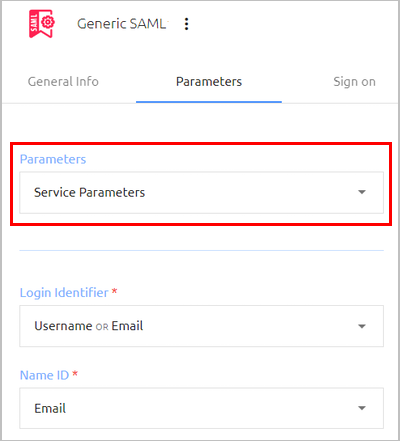Click the arrow in Username or Email field
This screenshot has height=441, width=400.
(362, 326)
